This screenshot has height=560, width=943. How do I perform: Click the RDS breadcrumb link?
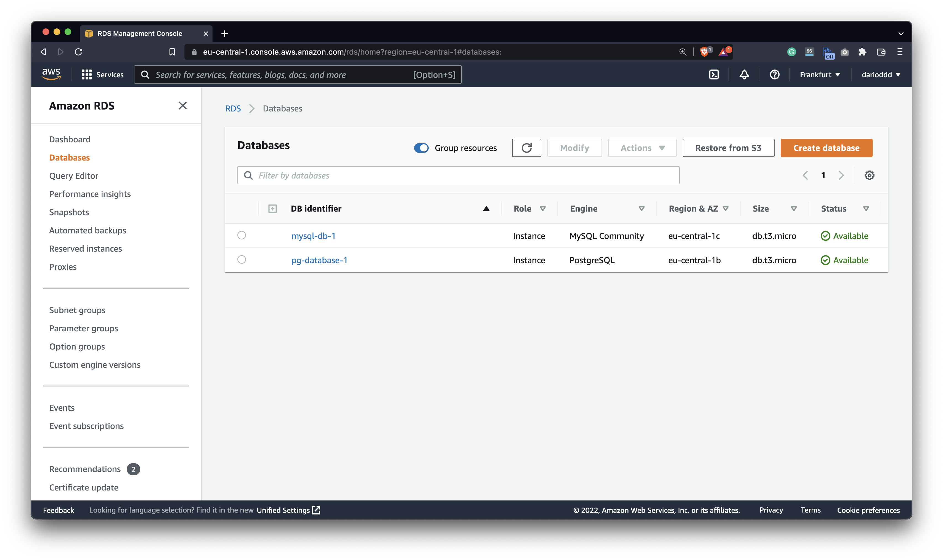pos(233,109)
